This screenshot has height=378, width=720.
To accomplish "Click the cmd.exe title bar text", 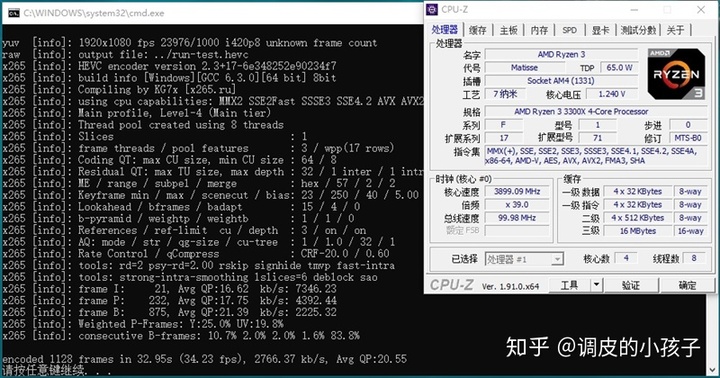I will (94, 13).
